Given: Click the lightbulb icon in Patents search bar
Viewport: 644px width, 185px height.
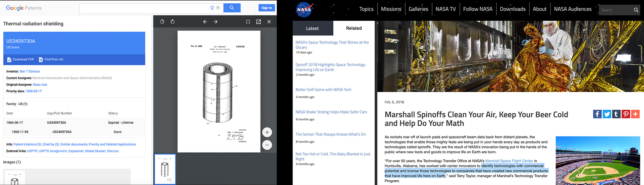Looking at the screenshot, I should 212,8.
